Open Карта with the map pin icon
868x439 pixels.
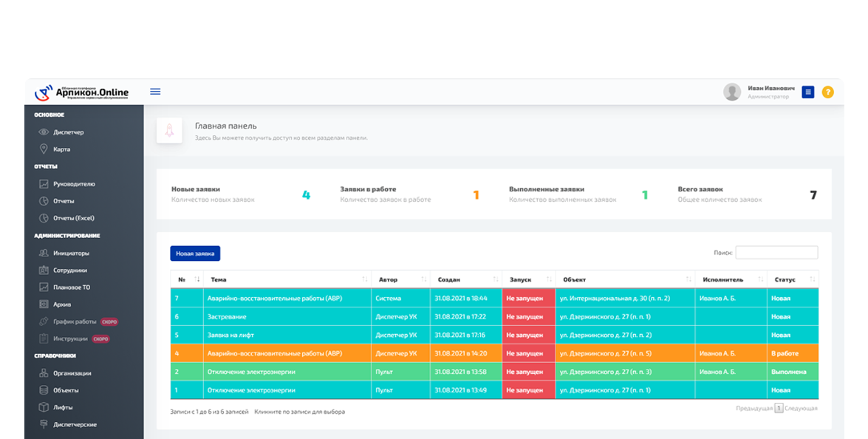point(54,149)
